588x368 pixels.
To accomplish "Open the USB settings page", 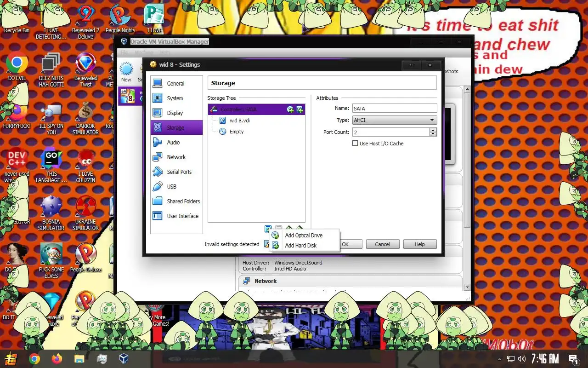I will [x=176, y=186].
